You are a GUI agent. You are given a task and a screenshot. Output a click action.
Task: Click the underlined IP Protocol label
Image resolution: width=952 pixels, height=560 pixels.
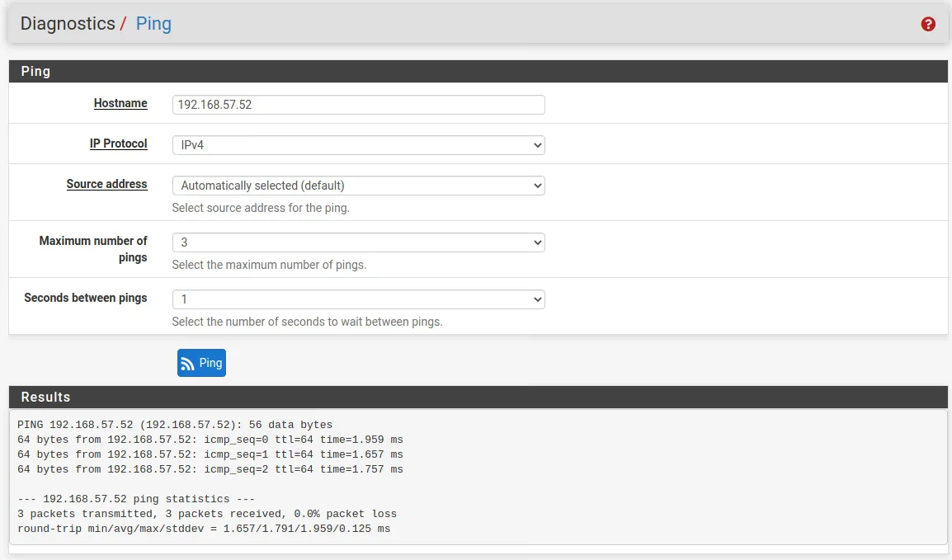coord(118,144)
